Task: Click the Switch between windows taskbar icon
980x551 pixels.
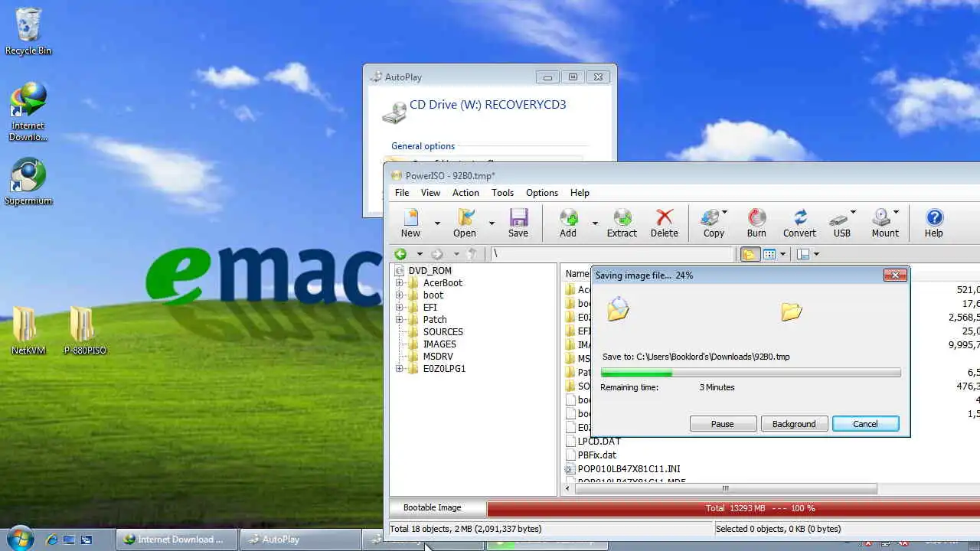Action: [x=87, y=540]
